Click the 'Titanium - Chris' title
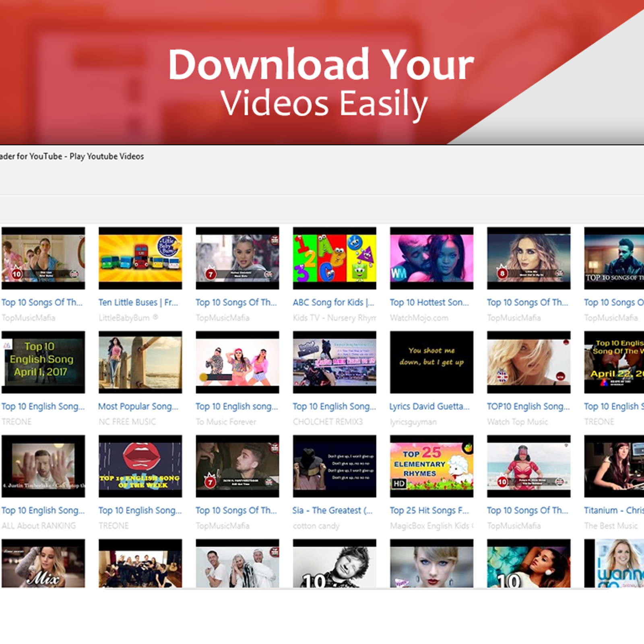The width and height of the screenshot is (644, 644). [x=614, y=510]
